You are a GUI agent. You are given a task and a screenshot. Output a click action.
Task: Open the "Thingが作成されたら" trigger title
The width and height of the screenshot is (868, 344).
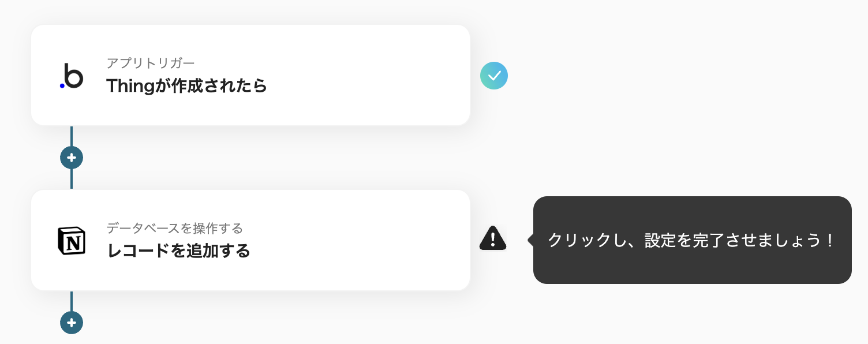coord(186,85)
